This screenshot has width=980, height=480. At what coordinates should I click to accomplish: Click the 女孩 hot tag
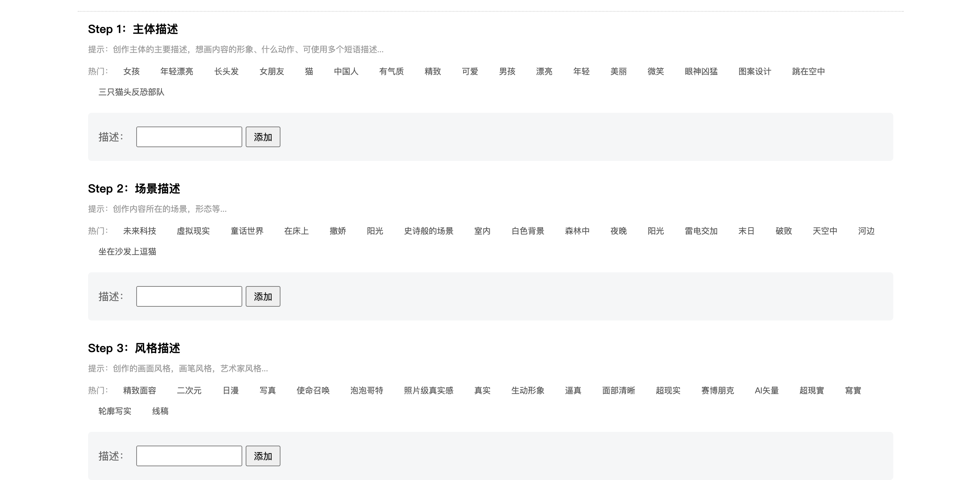[x=131, y=72]
